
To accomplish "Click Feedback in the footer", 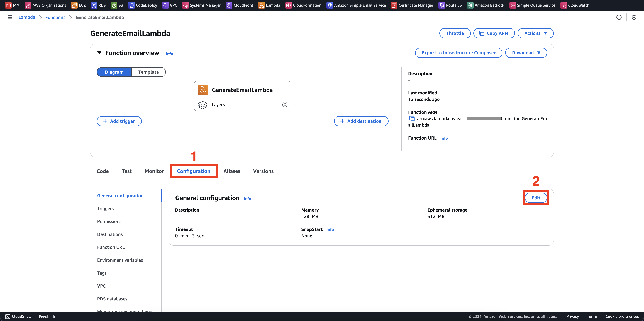I will [x=47, y=317].
